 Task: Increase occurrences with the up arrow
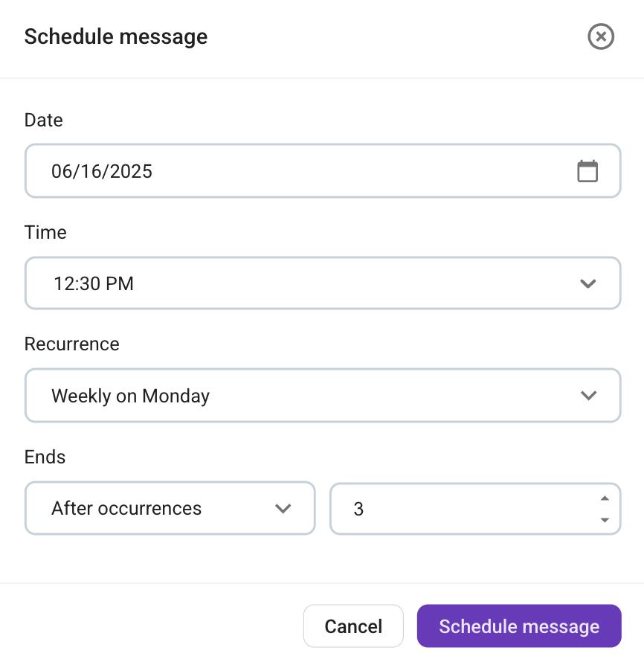coord(605,498)
